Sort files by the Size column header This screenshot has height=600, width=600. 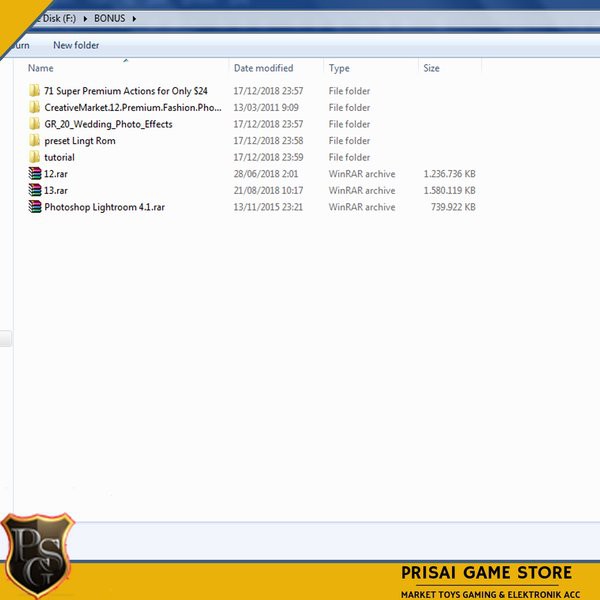431,69
